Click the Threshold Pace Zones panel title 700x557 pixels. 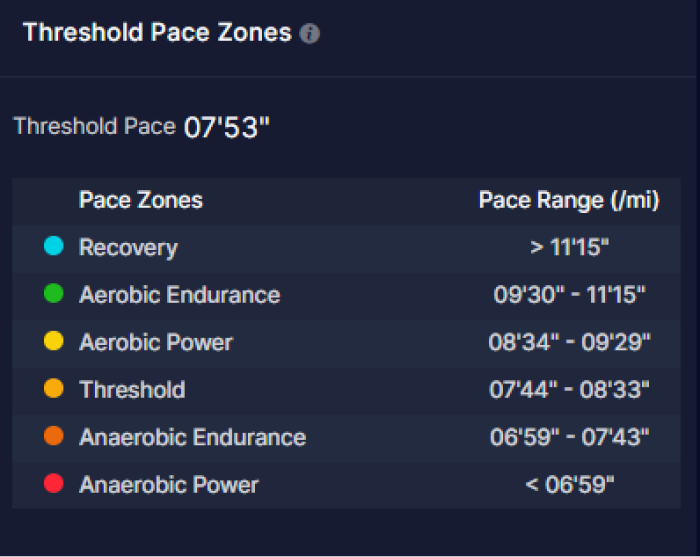[x=157, y=33]
